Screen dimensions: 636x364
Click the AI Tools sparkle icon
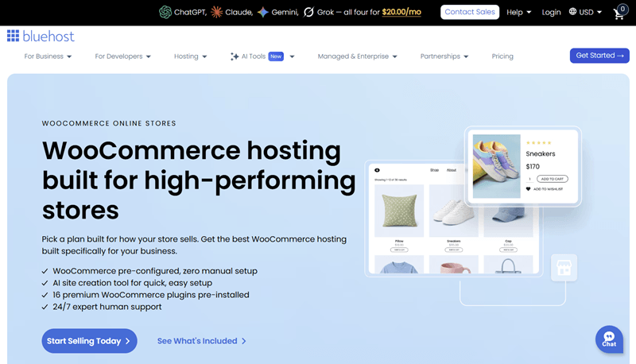pos(235,56)
